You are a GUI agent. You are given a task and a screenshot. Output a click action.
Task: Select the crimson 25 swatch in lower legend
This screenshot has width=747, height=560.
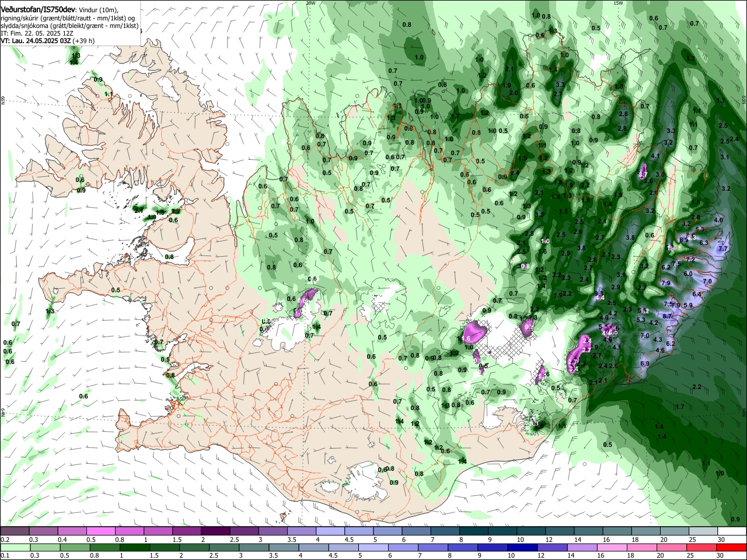coord(702,547)
